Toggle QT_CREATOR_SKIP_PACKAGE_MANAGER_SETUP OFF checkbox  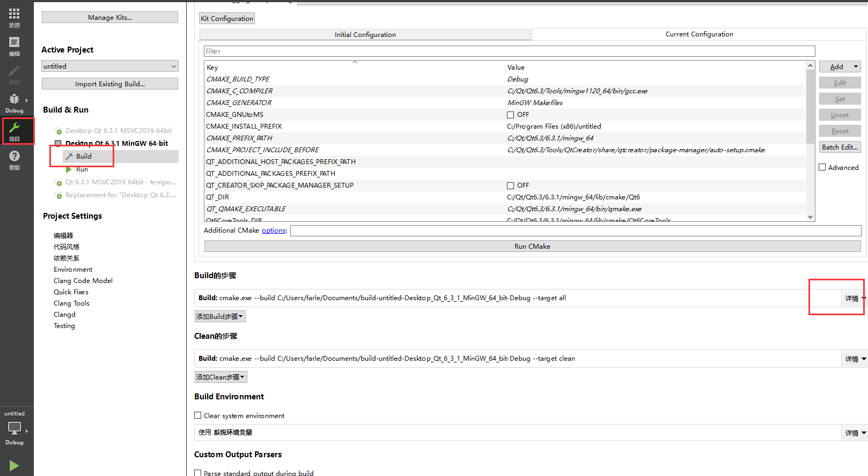click(510, 185)
